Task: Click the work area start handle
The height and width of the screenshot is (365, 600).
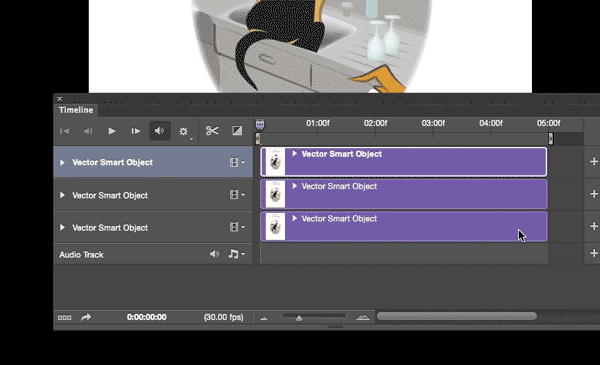Action: 258,139
